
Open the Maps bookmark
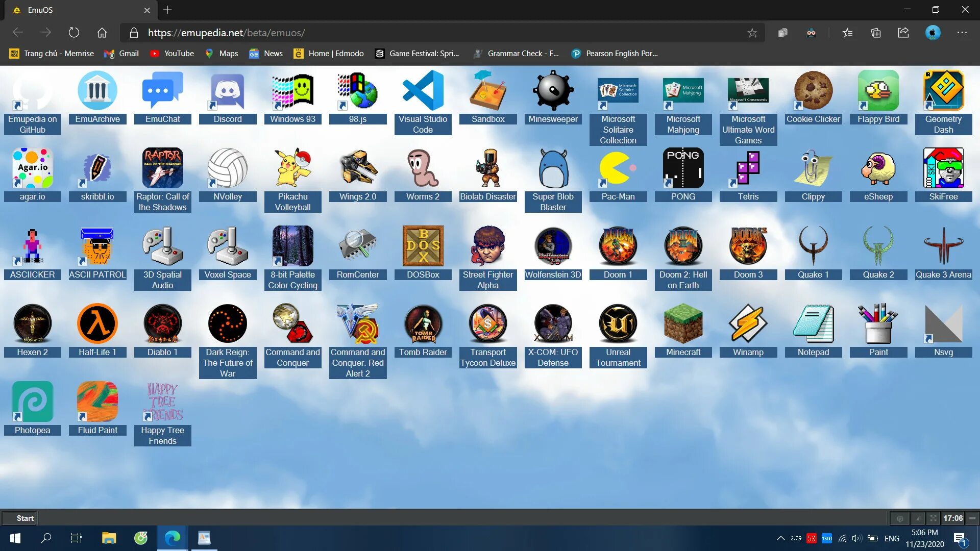(222, 53)
